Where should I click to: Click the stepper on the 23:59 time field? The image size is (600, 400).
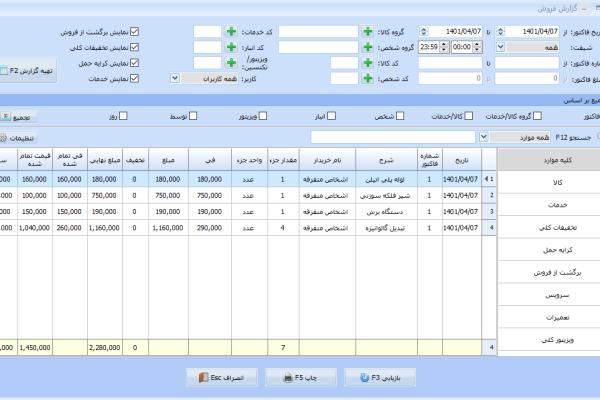444,47
